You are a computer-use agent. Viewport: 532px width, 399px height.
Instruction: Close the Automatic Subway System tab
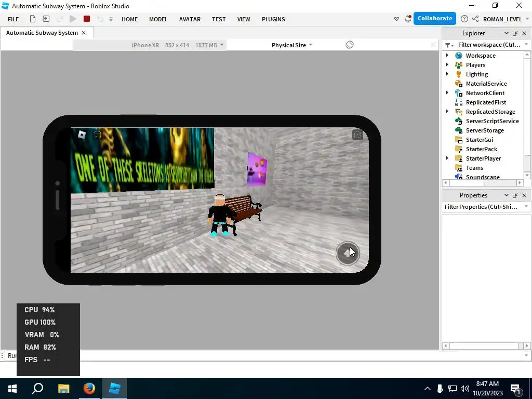point(84,33)
